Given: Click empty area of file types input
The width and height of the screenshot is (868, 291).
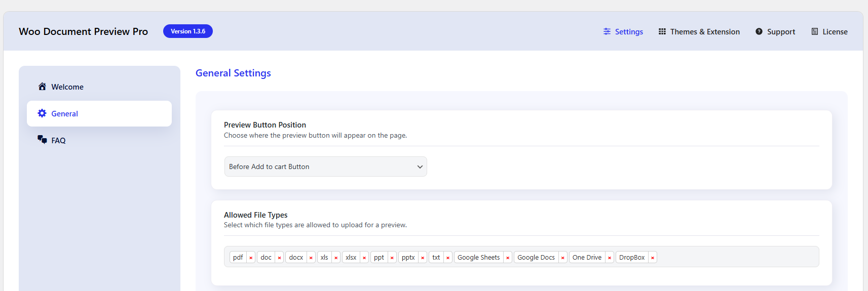Looking at the screenshot, I should coord(735,257).
